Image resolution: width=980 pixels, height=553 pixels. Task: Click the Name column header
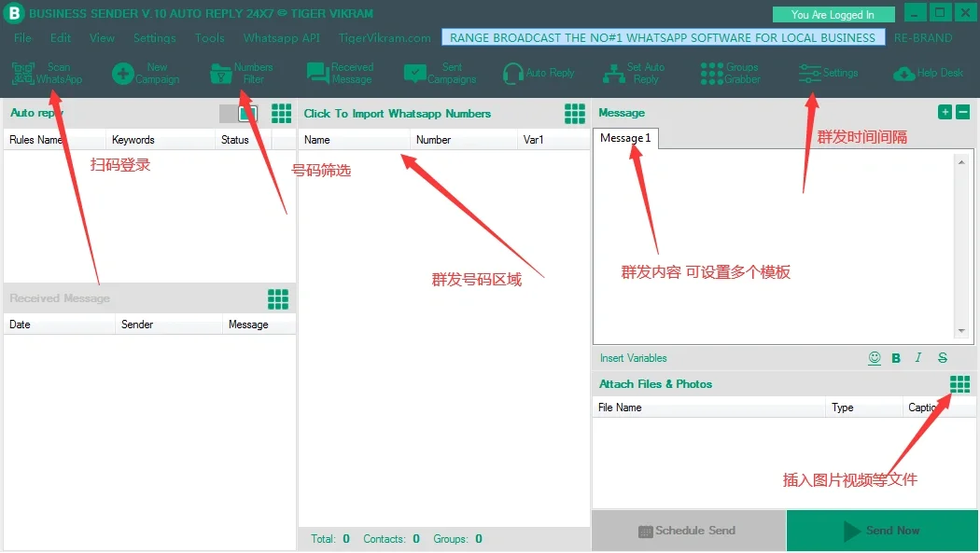[x=354, y=140]
